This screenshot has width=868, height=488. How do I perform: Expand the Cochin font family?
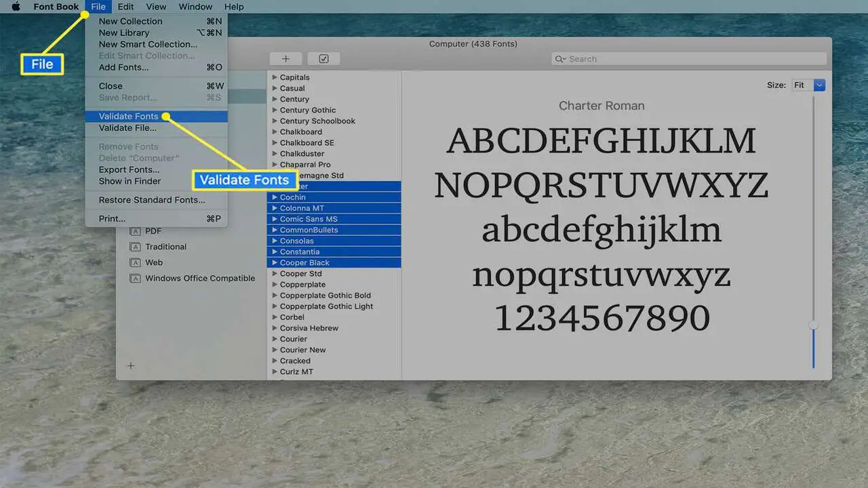(275, 197)
